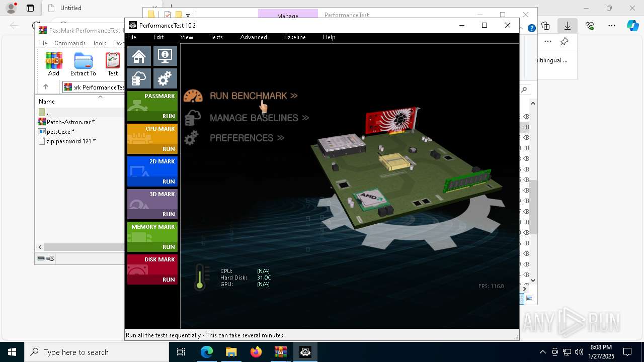
Task: Run the 3D Mark test tile
Action: pyautogui.click(x=152, y=204)
